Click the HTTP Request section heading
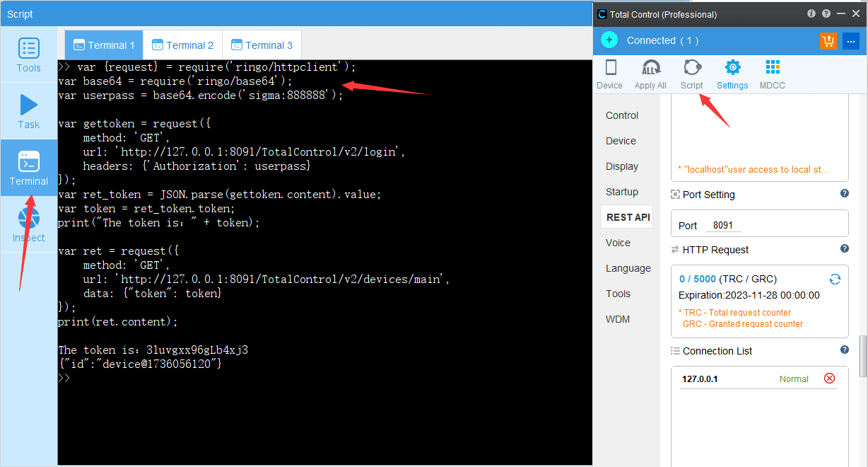The width and height of the screenshot is (868, 467). tap(715, 250)
